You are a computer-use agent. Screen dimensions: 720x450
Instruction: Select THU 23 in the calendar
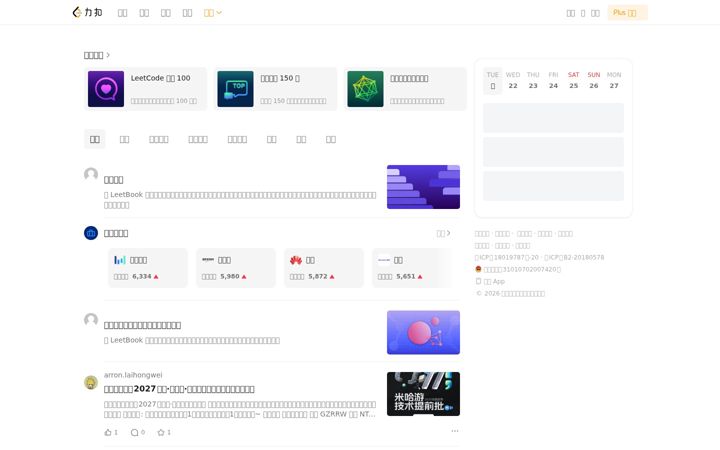533,80
